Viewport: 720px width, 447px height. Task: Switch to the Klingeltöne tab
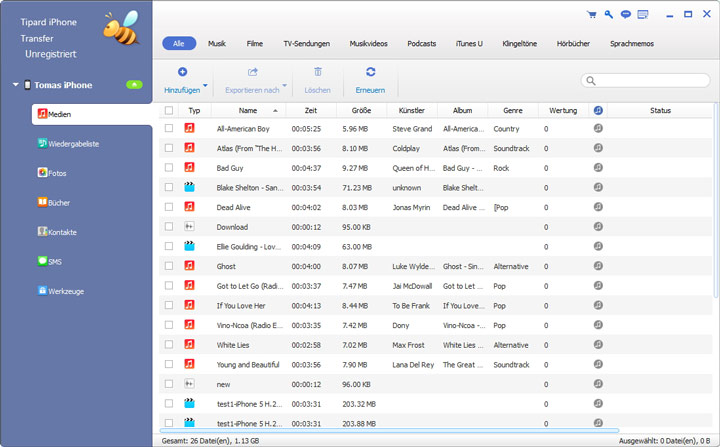click(520, 44)
